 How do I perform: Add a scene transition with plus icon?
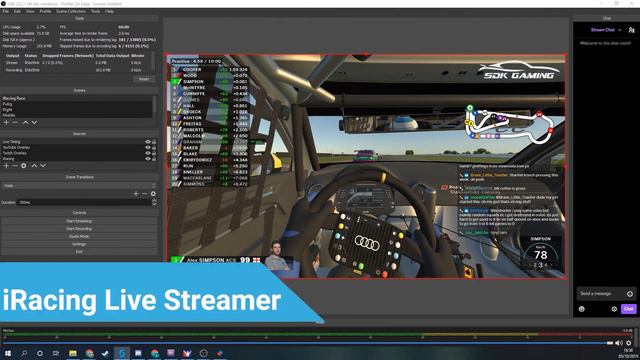tap(136, 194)
